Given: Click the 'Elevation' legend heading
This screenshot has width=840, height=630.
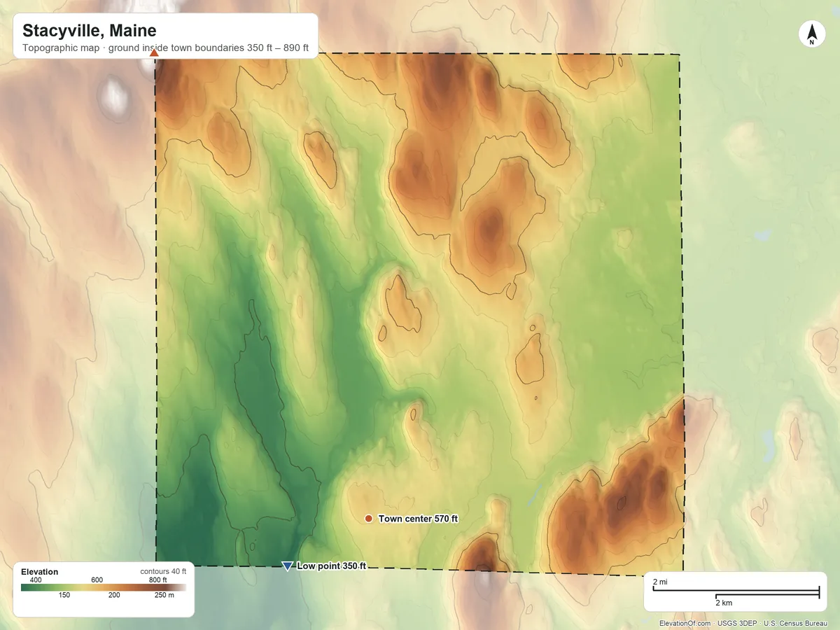Looking at the screenshot, I should tap(40, 572).
